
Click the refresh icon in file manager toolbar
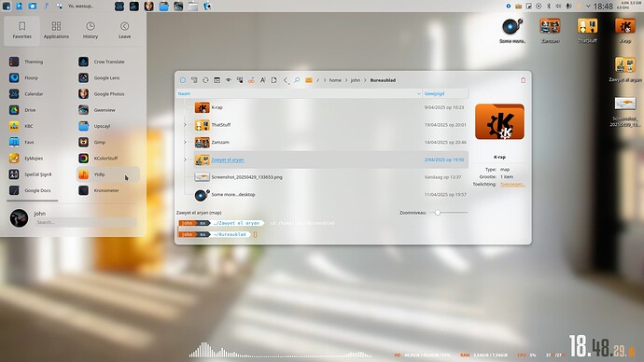pyautogui.click(x=205, y=80)
